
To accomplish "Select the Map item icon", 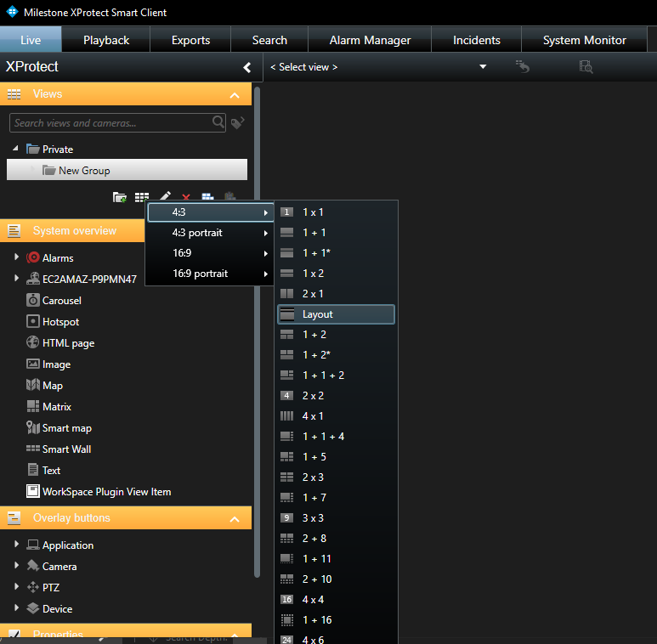I will (x=32, y=385).
